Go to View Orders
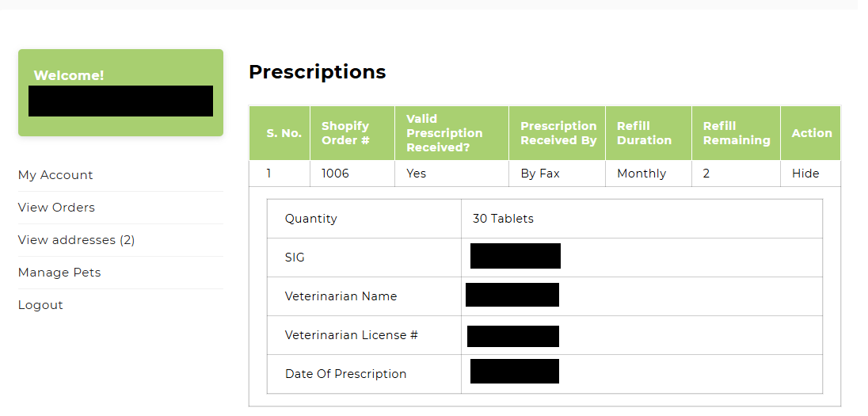This screenshot has width=868, height=416. (56, 208)
